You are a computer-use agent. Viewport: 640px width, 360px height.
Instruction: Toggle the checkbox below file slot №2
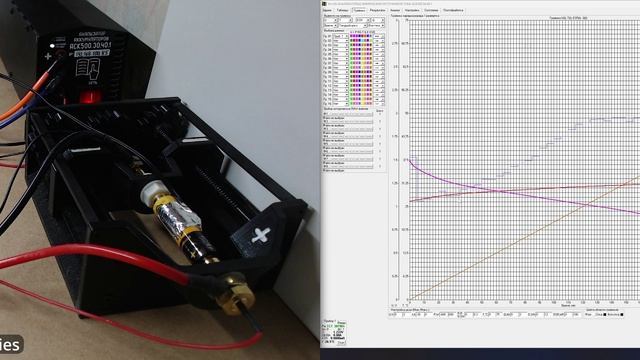(x=324, y=125)
